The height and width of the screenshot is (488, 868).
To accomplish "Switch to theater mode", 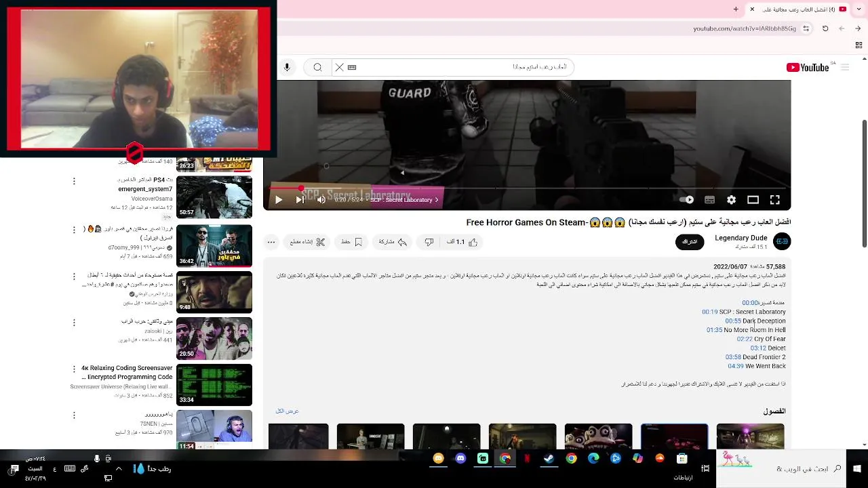I will [753, 200].
